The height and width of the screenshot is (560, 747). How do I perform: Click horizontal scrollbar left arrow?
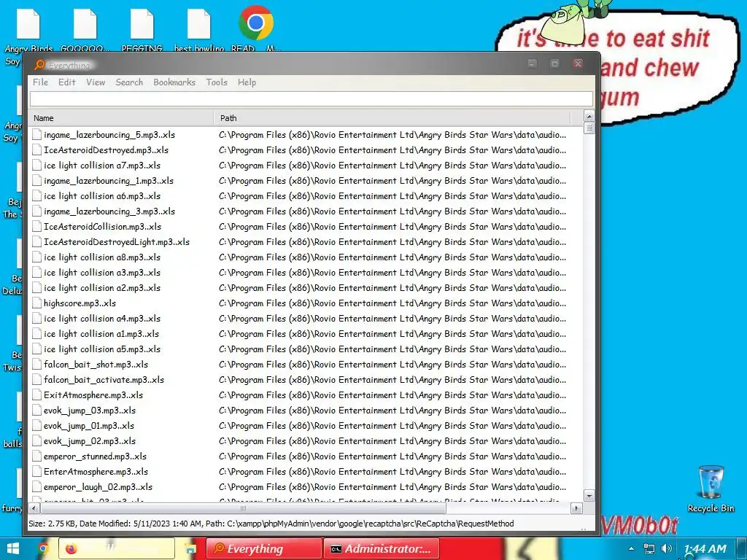click(34, 508)
